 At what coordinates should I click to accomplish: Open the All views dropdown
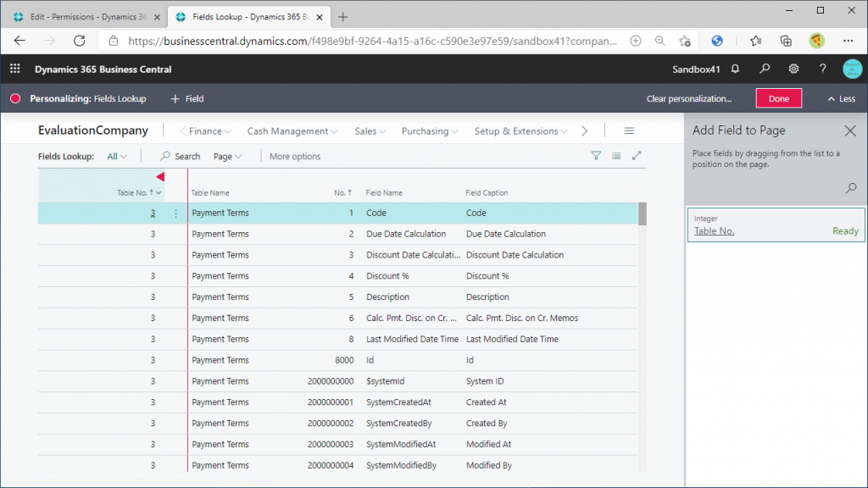point(117,157)
